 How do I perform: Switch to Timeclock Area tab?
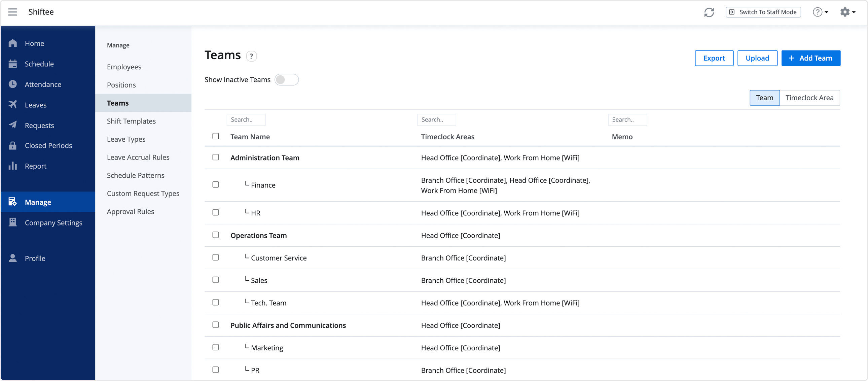tap(809, 98)
